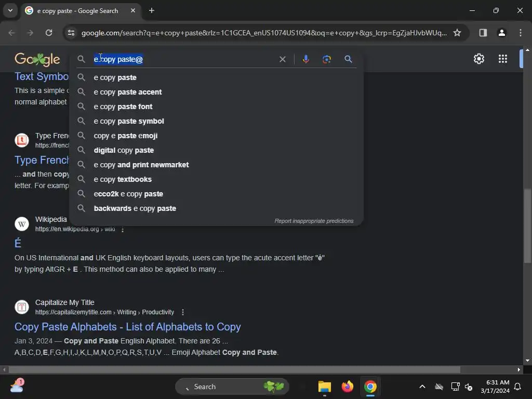Open notification bell in taskbar
The width and height of the screenshot is (532, 399).
[x=518, y=387]
